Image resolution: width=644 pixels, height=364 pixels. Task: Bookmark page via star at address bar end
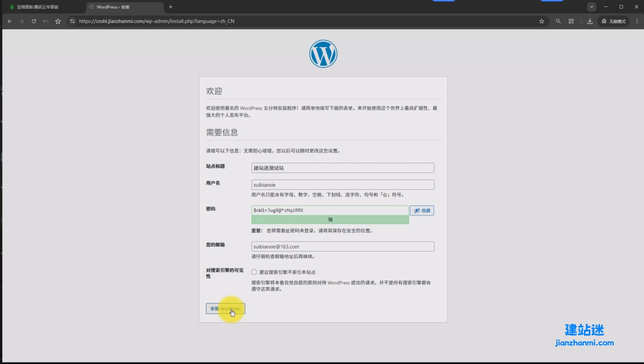[542, 21]
